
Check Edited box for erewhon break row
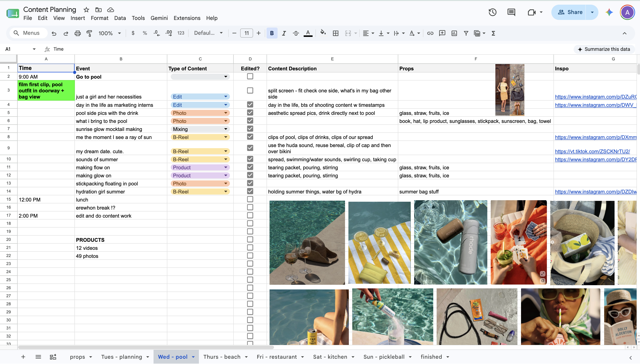click(250, 207)
